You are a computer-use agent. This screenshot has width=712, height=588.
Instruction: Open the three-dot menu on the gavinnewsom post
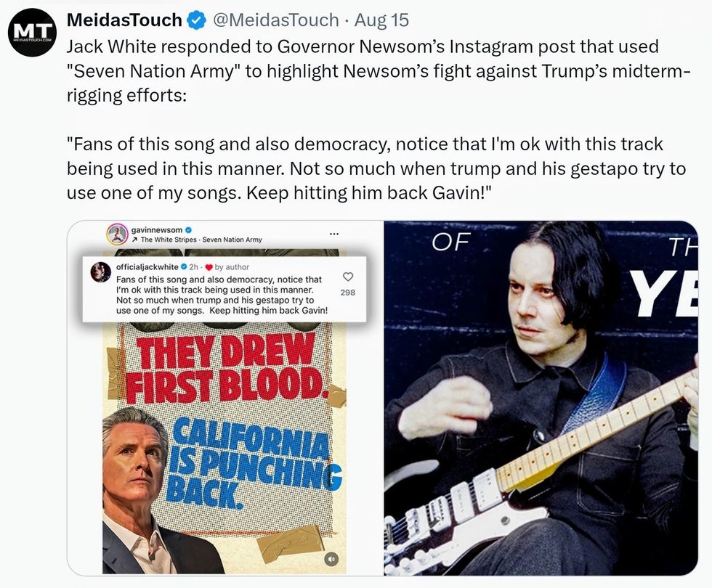[x=333, y=234]
